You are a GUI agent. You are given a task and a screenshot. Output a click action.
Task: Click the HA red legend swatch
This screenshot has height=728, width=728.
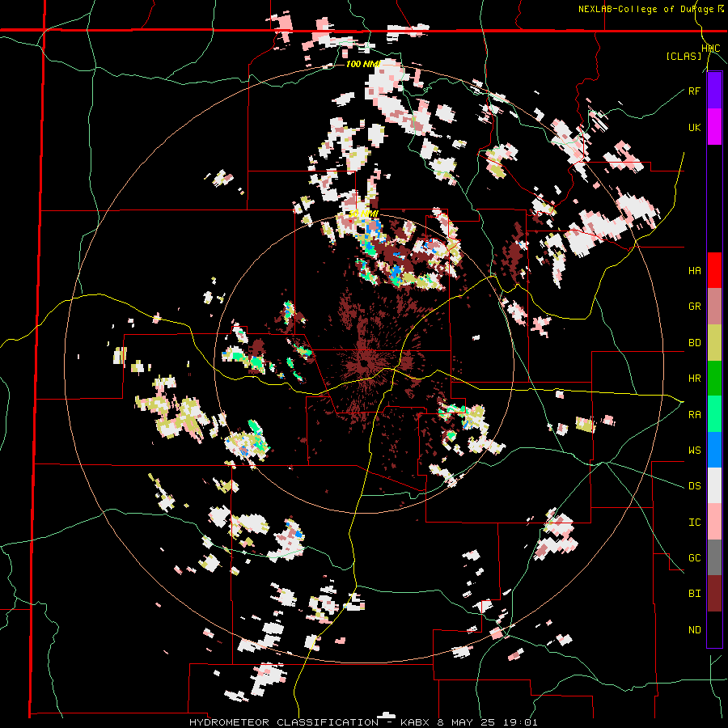[714, 270]
